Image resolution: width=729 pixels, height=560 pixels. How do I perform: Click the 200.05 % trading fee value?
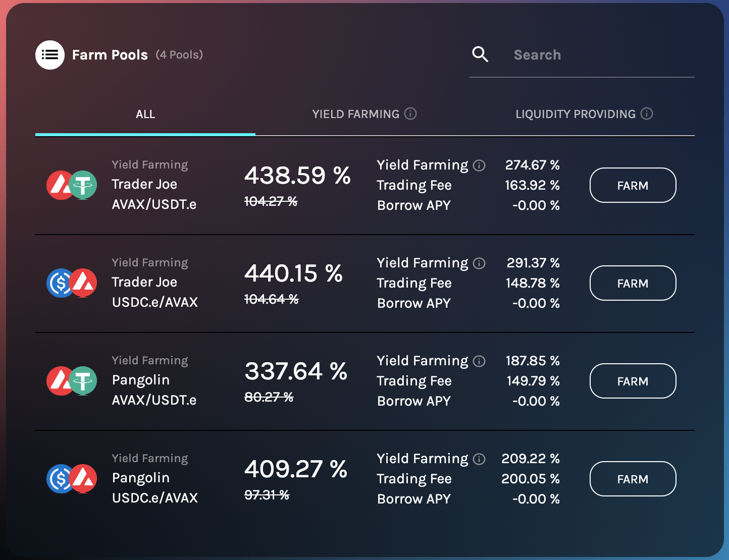tap(531, 479)
